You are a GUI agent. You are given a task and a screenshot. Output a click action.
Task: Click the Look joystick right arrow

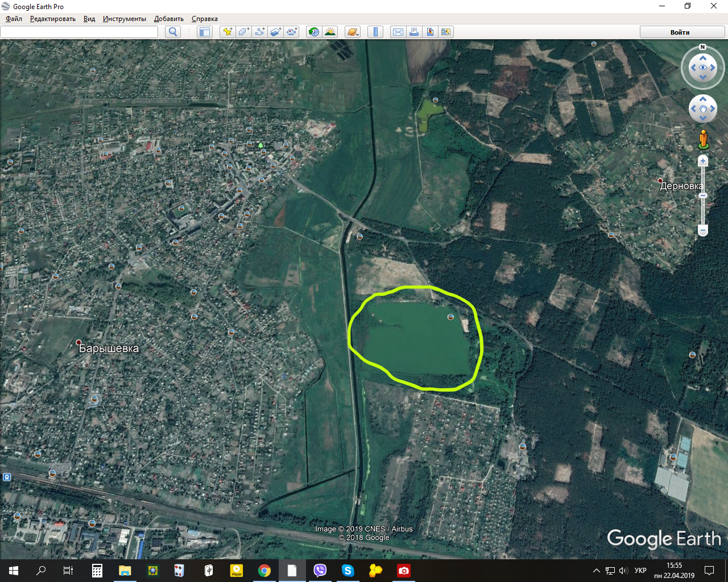point(713,68)
